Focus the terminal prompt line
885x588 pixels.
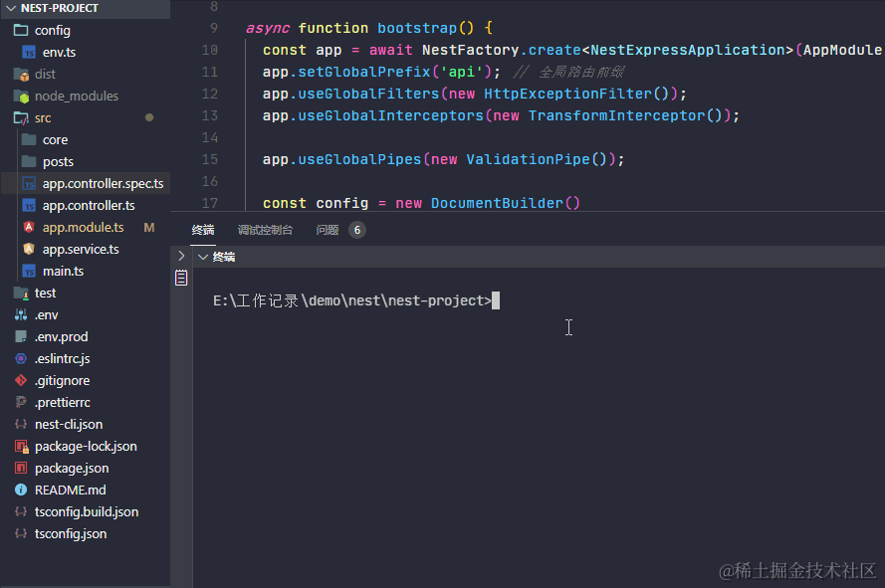click(x=355, y=300)
